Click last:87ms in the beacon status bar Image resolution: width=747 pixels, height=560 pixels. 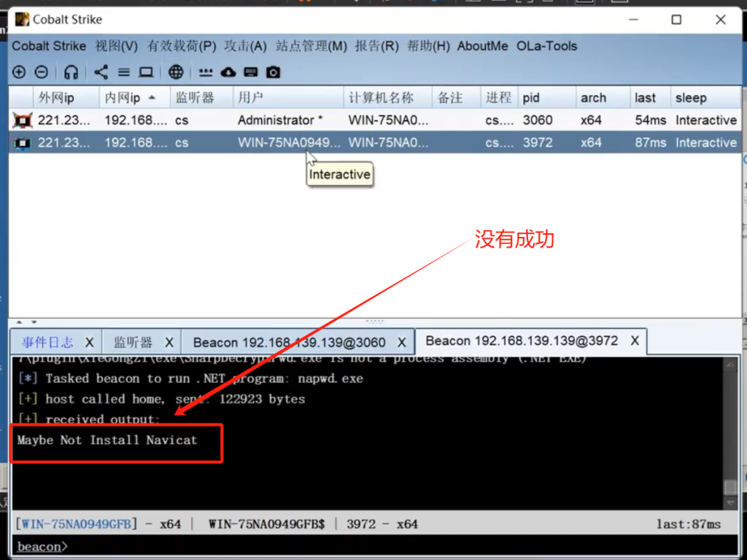(689, 524)
